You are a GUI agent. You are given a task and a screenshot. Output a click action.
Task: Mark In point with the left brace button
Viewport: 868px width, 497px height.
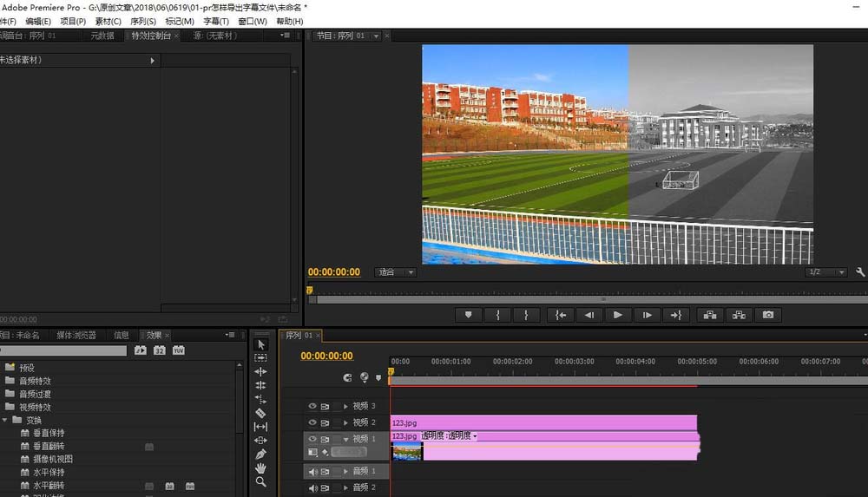pos(497,315)
